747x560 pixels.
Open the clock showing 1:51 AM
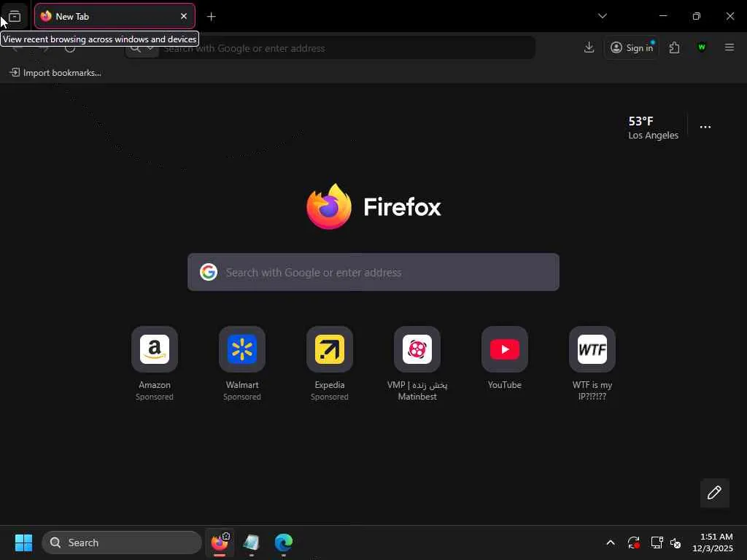[x=712, y=542]
